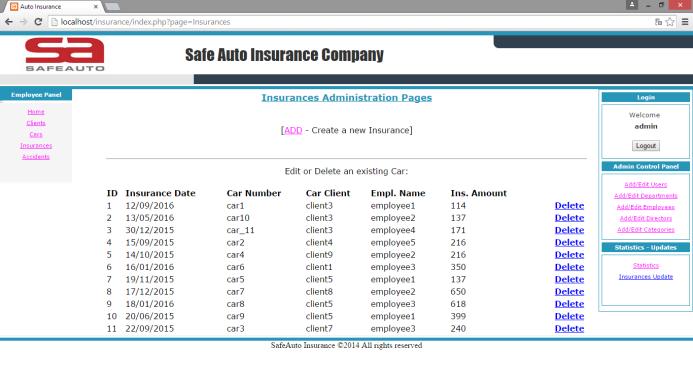The image size is (693, 373).
Task: Open the Home link in Employee Panel
Action: click(x=36, y=112)
